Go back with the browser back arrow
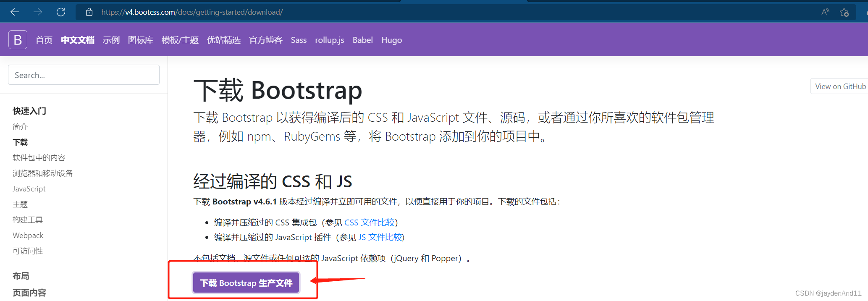Image resolution: width=868 pixels, height=301 pixels. pos(15,12)
